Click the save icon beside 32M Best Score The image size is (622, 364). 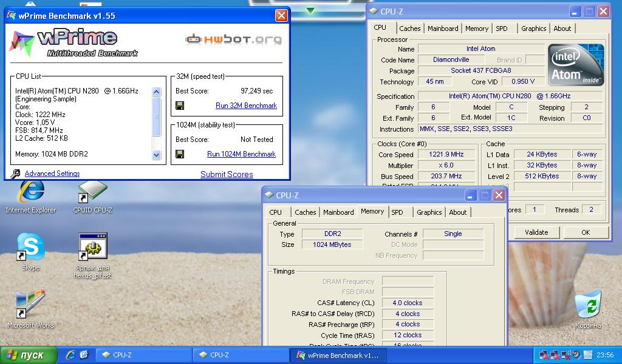180,106
